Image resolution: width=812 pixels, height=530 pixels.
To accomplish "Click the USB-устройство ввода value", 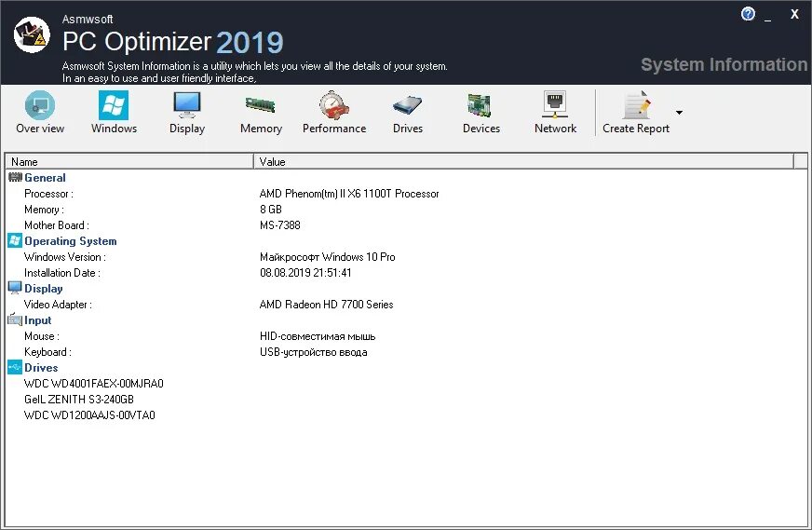I will click(x=313, y=352).
